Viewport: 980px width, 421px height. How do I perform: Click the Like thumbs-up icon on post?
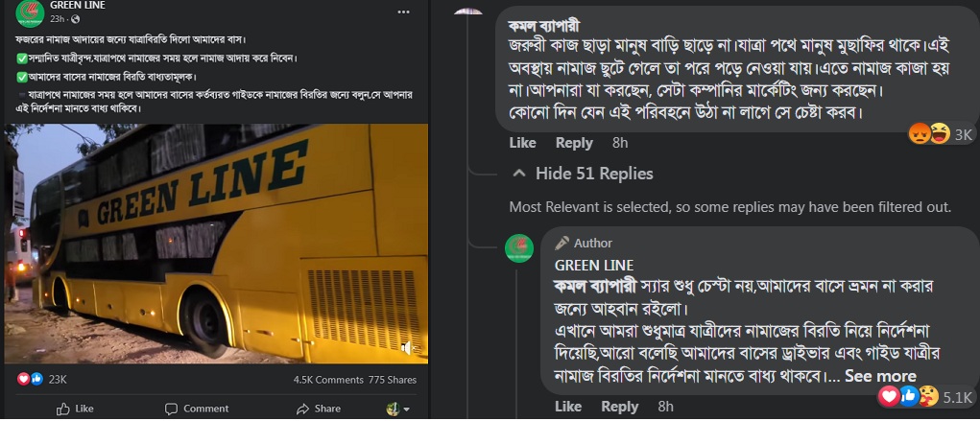point(64,409)
